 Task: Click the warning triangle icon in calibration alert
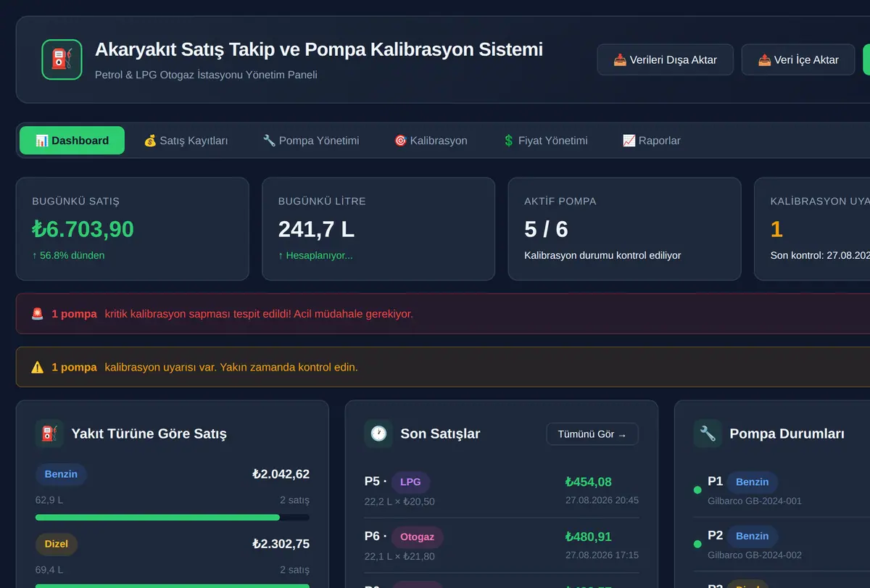(x=38, y=367)
